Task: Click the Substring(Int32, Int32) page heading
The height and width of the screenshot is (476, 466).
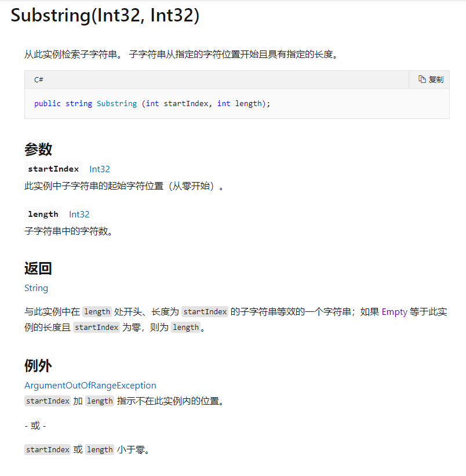Action: [105, 15]
